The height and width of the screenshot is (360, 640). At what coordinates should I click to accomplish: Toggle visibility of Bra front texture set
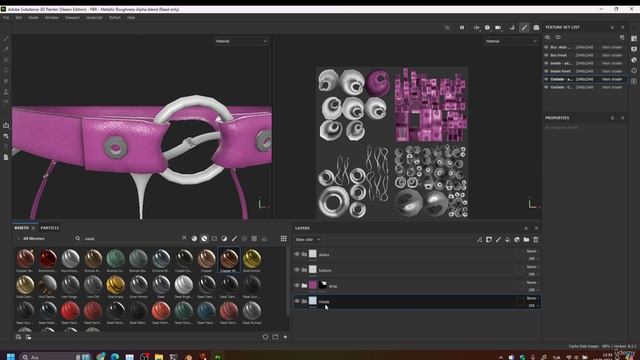[547, 55]
